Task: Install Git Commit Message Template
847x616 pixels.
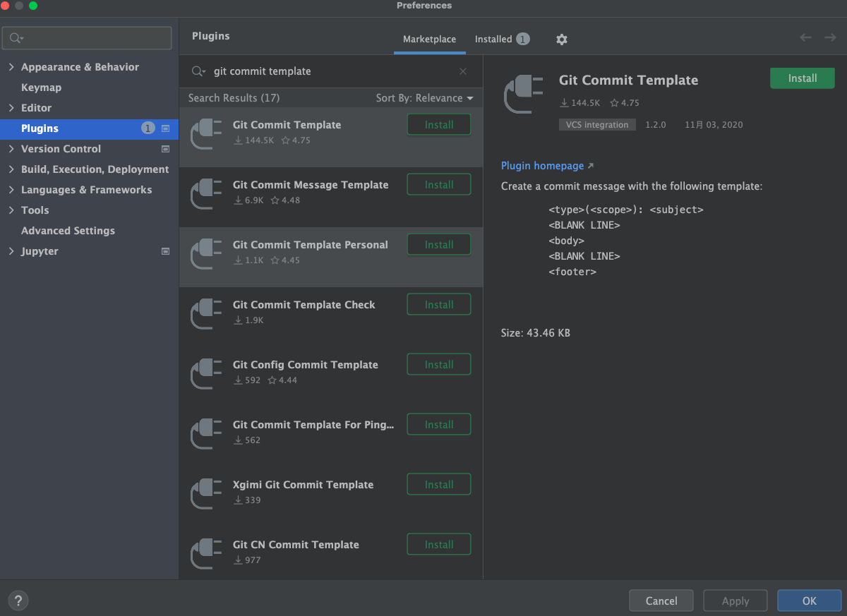Action: 439,185
